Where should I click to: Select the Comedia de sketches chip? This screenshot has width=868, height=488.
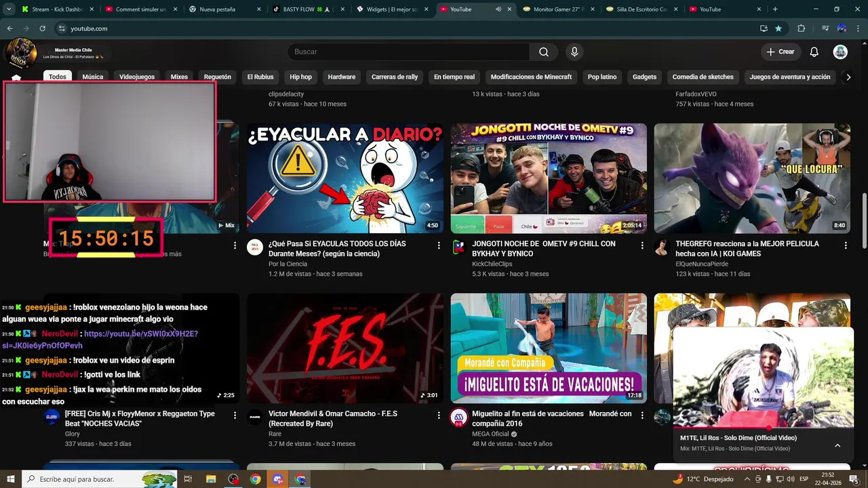pos(703,77)
